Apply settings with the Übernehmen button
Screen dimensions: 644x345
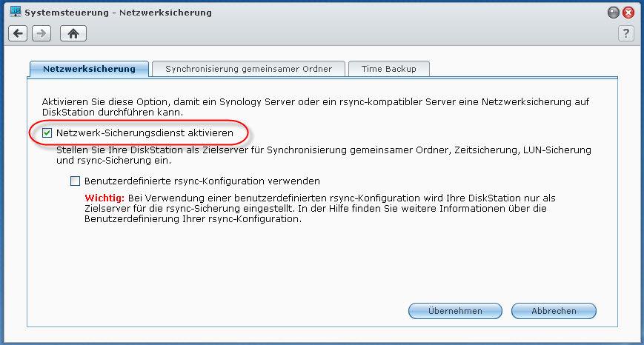[455, 311]
